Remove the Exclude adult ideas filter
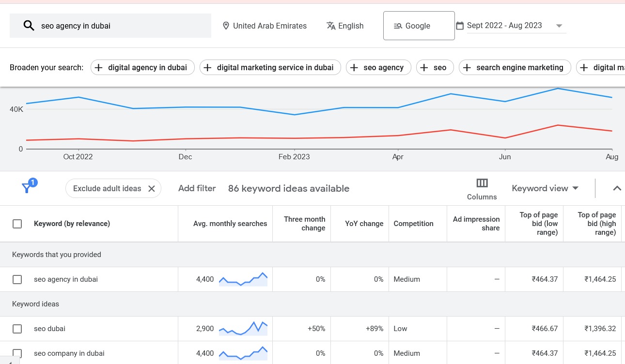625x364 pixels. pos(151,189)
